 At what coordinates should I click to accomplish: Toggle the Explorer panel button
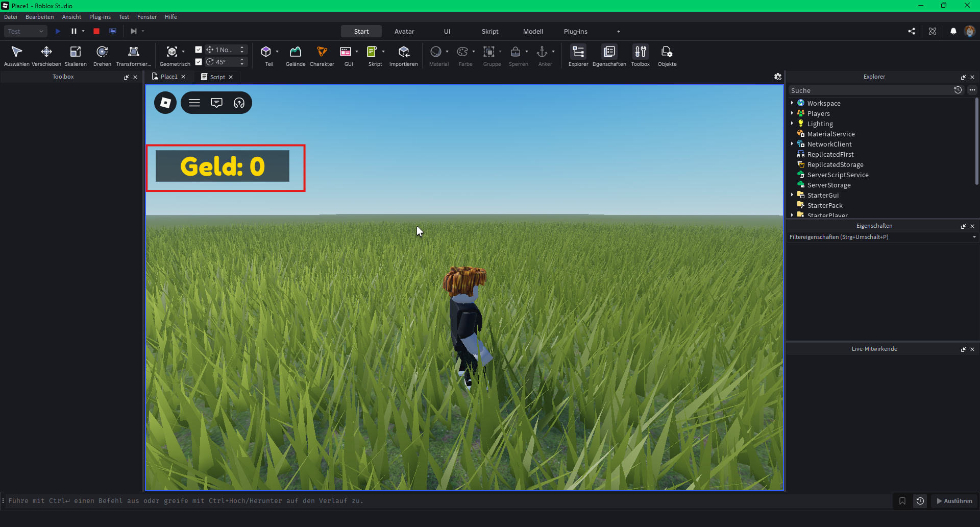click(x=578, y=56)
